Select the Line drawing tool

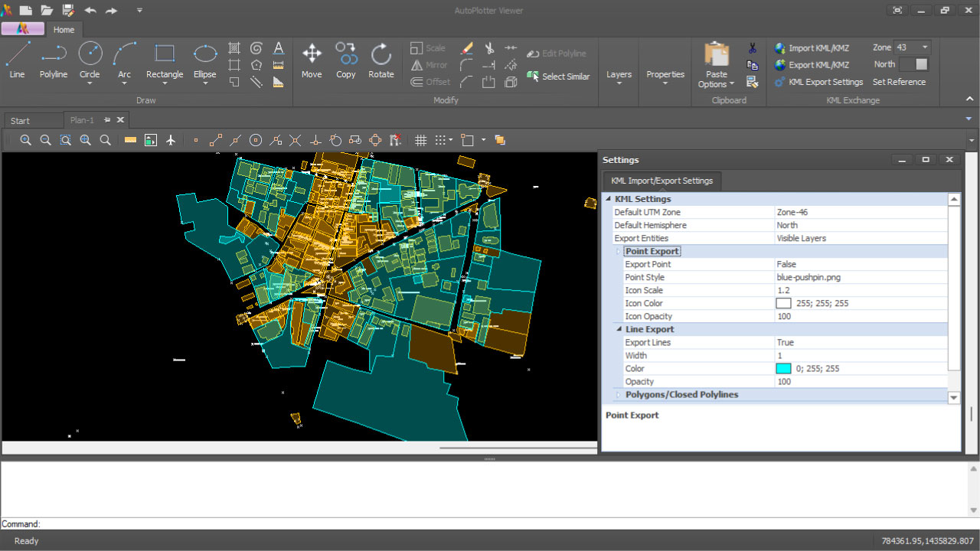tap(17, 60)
